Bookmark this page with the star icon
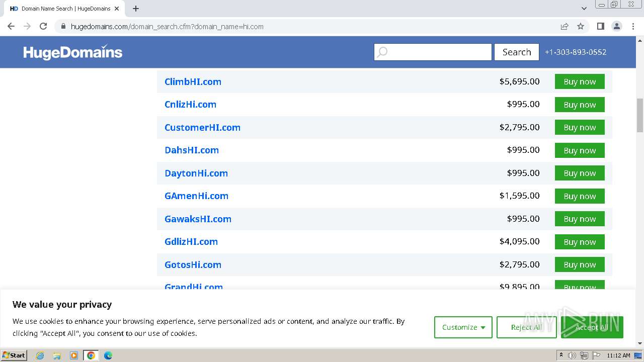The width and height of the screenshot is (644, 362). click(581, 27)
